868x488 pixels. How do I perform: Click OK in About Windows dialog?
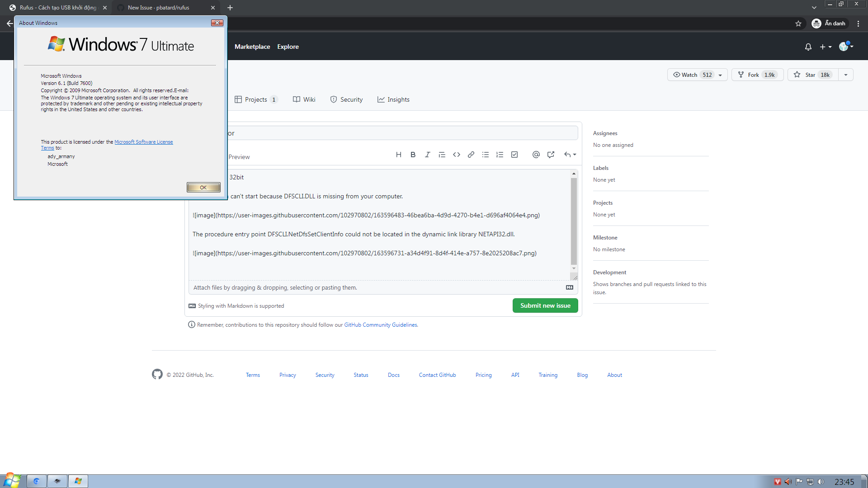point(203,187)
